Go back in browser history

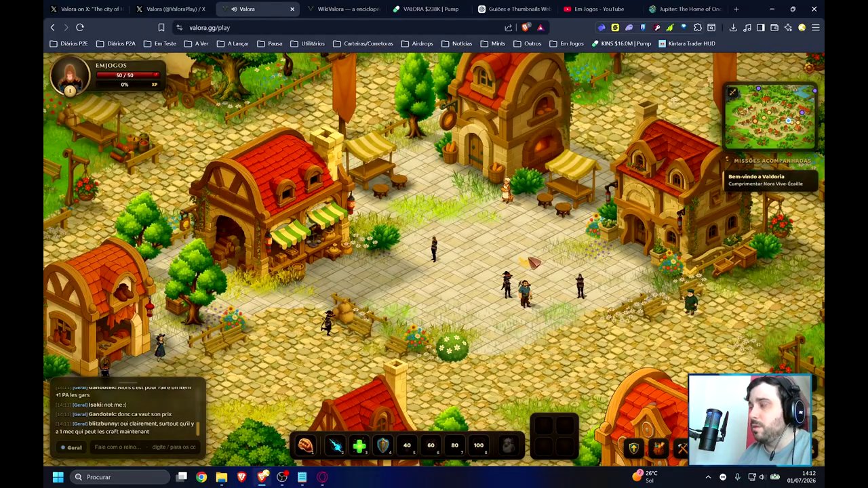(52, 27)
